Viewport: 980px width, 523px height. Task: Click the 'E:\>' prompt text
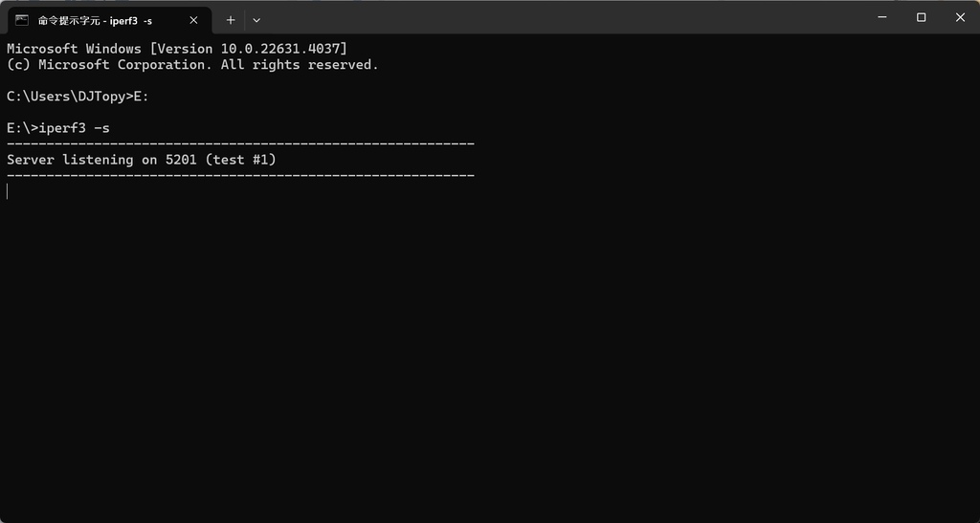coord(23,128)
